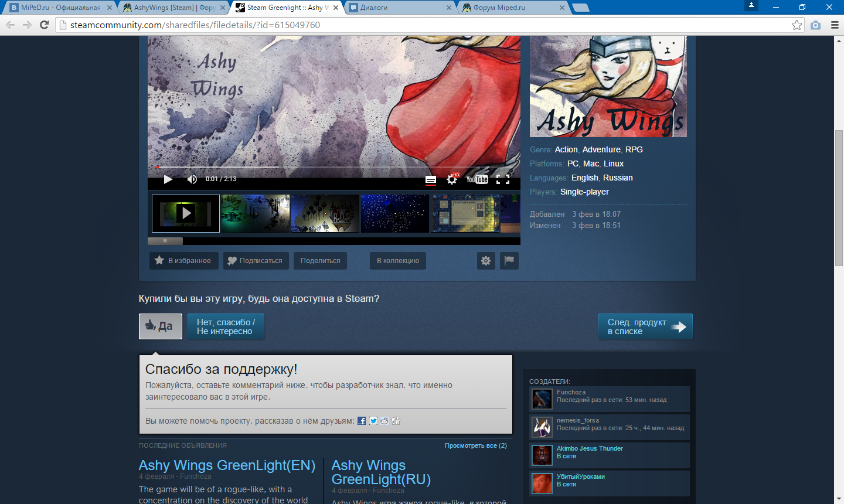Mute the video with speaker icon

(x=192, y=179)
